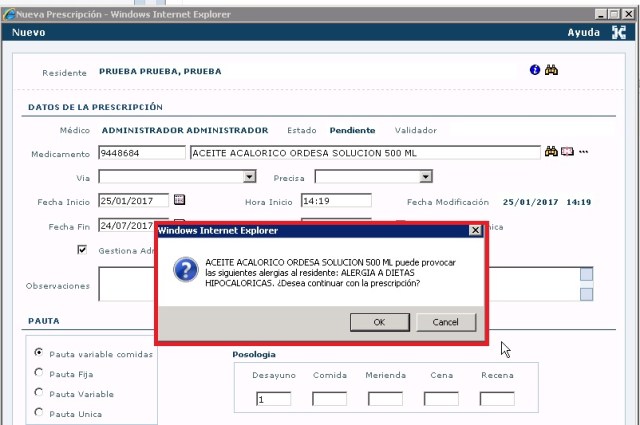Open the medication book icon

(567, 152)
